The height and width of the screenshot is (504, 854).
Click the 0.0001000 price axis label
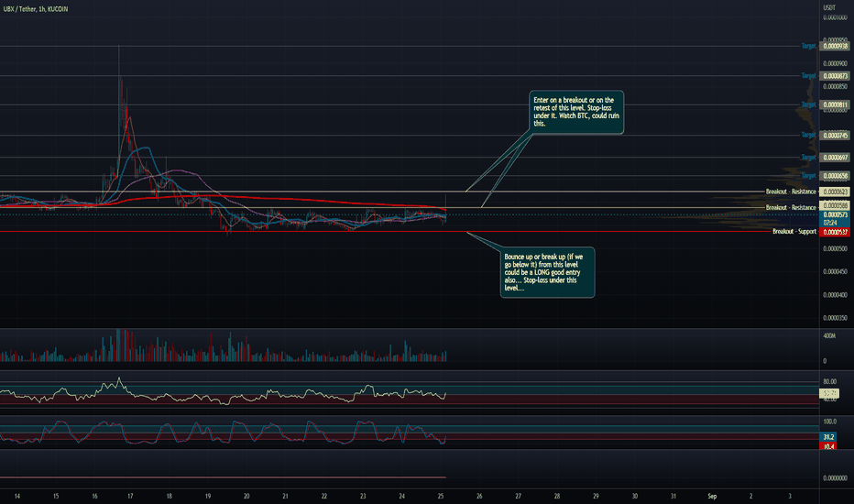coord(835,17)
